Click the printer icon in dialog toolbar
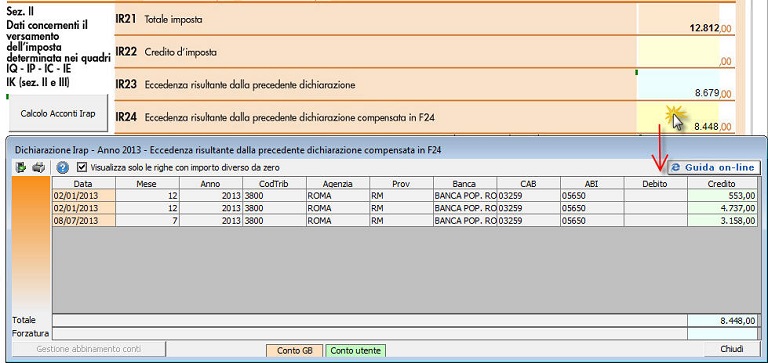Screen dimensions: 768x363 39,168
